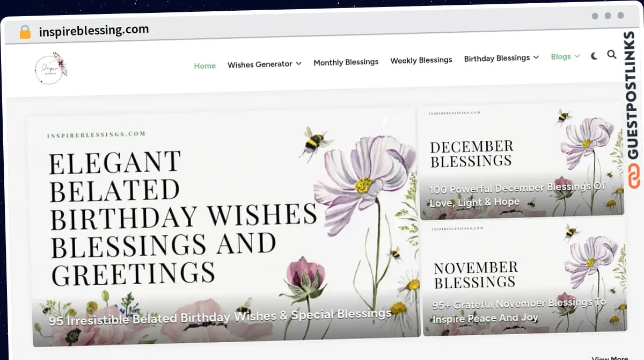Open Blogs menu item
This screenshot has height=360, width=644.
(561, 56)
